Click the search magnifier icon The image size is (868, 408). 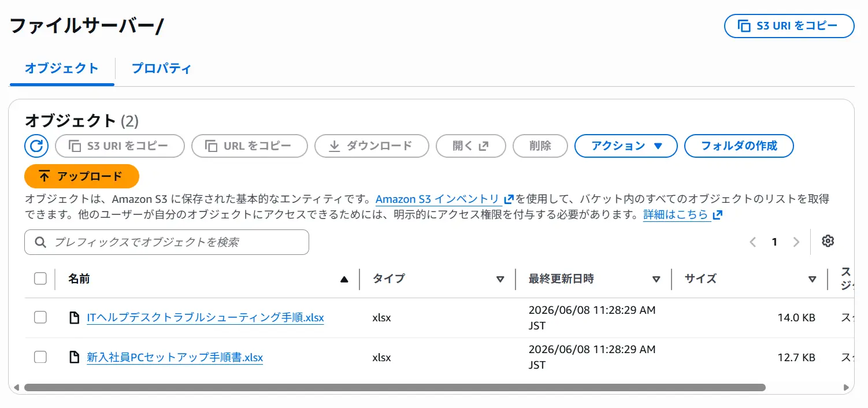tap(40, 242)
